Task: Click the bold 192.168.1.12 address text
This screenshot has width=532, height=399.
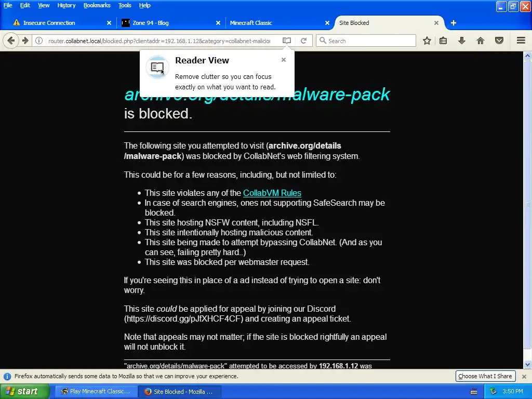Action: pyautogui.click(x=338, y=366)
